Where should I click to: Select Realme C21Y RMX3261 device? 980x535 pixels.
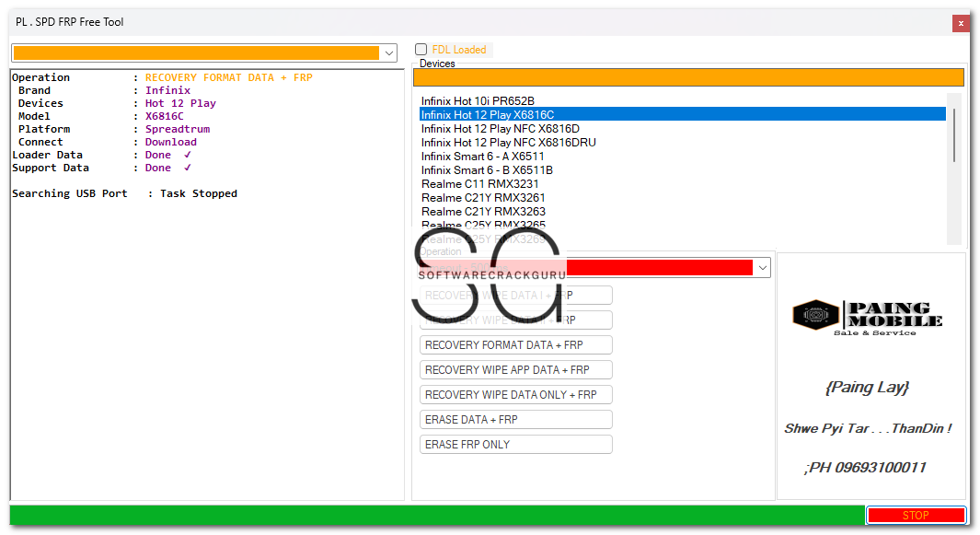(683, 197)
